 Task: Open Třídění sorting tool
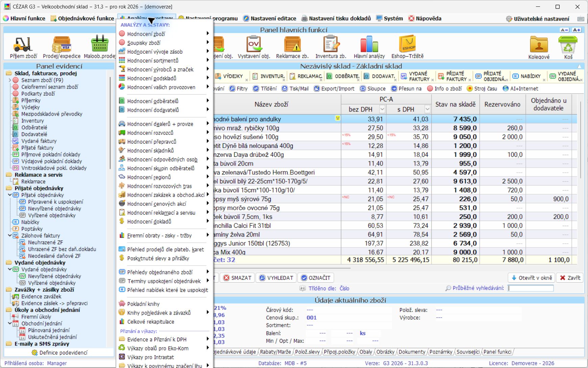click(265, 89)
